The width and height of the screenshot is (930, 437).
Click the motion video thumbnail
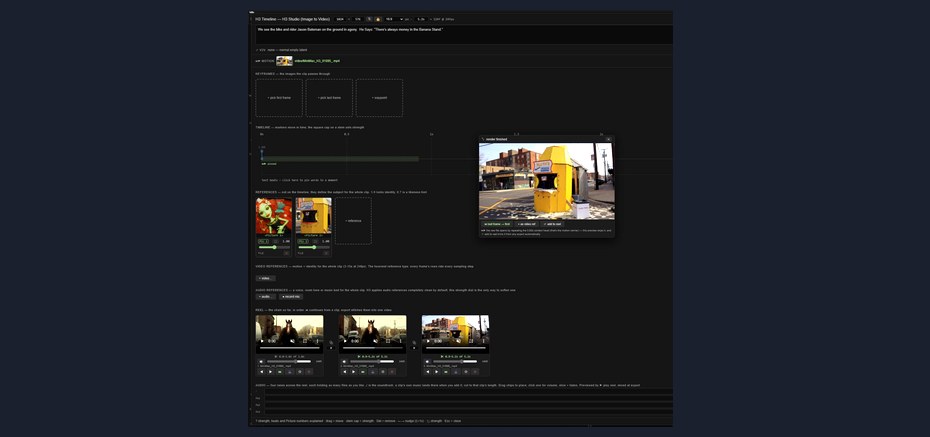point(284,61)
